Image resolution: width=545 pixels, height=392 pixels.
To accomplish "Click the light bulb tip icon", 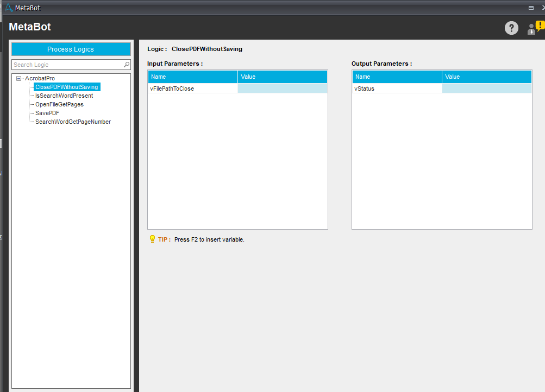I will coord(152,239).
